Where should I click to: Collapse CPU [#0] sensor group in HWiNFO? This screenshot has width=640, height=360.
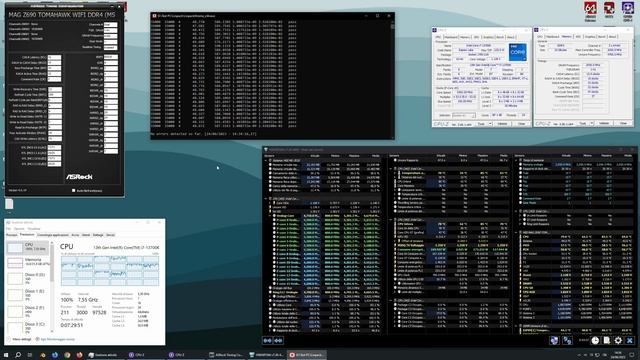pyautogui.click(x=266, y=198)
